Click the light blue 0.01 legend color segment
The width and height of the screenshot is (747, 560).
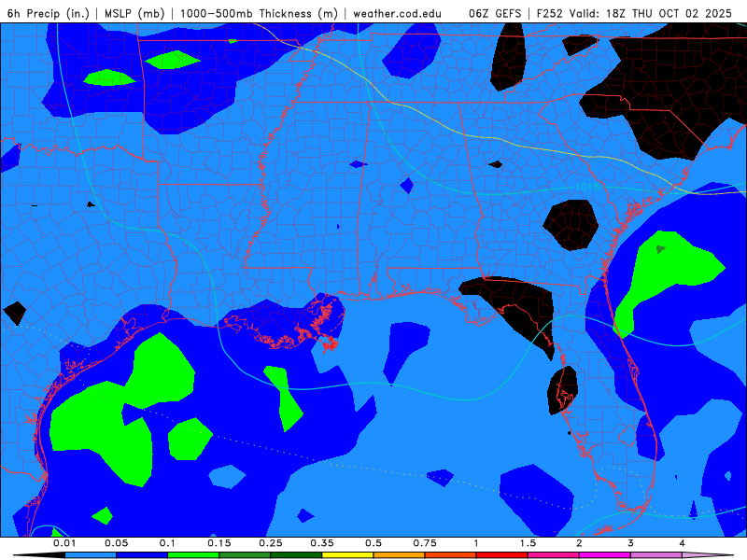point(91,555)
